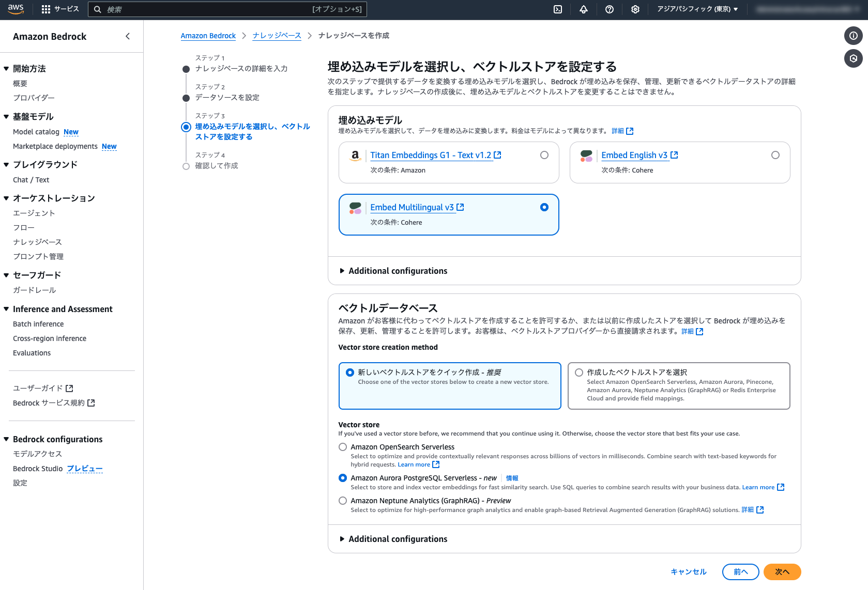Click external link icon beside Embed English v3

(x=674, y=155)
